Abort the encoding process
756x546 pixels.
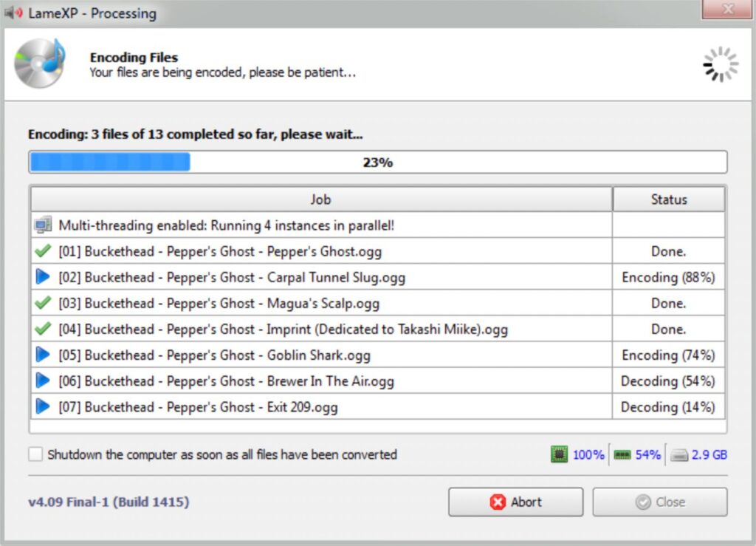515,502
